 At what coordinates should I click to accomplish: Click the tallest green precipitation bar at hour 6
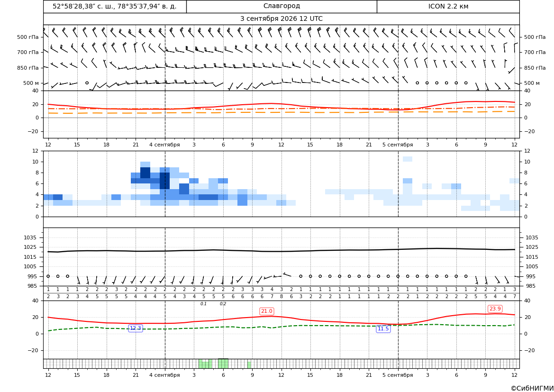(x=223, y=364)
